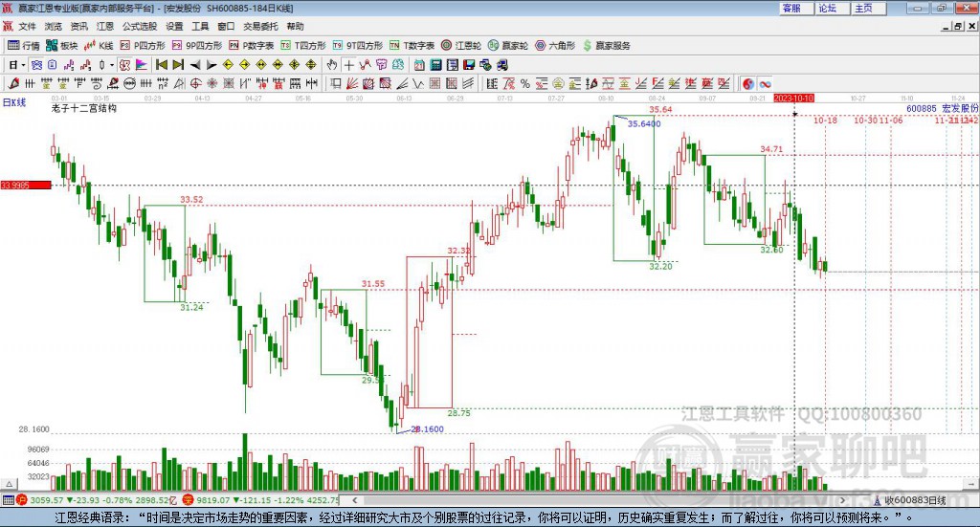Open the P数字表 tool
Viewport: 980px width, 527px height.
[x=252, y=46]
